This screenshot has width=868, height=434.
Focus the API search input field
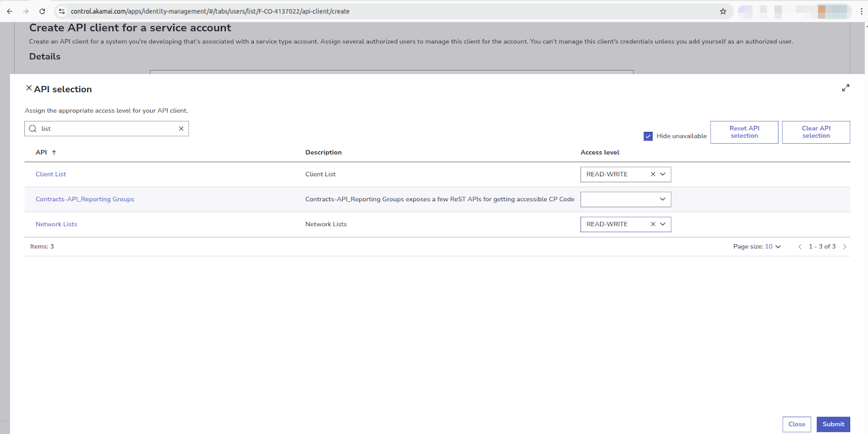click(108, 129)
